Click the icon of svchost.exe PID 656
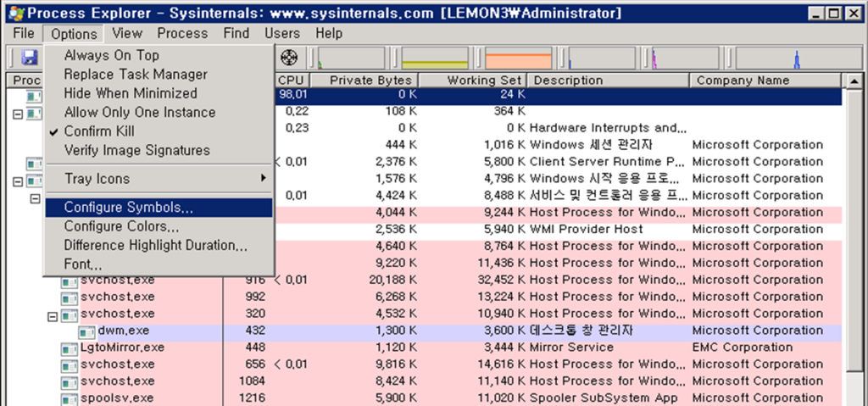 coord(70,366)
